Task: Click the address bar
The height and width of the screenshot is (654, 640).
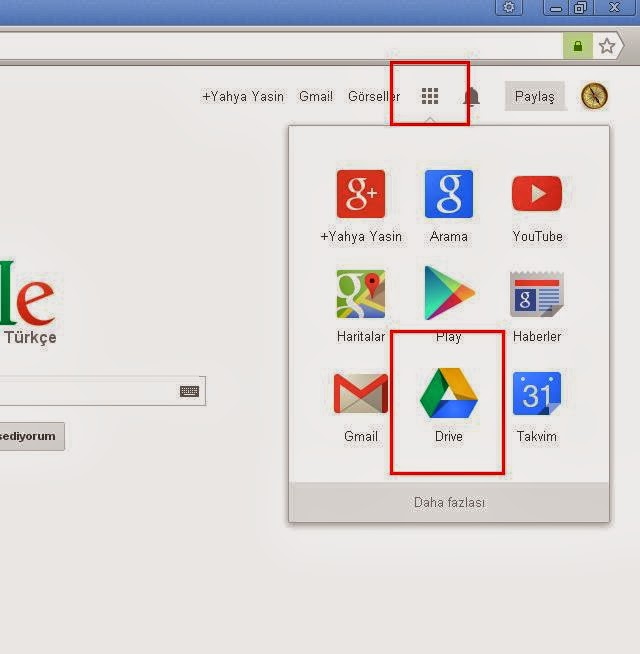Action: click(x=280, y=45)
